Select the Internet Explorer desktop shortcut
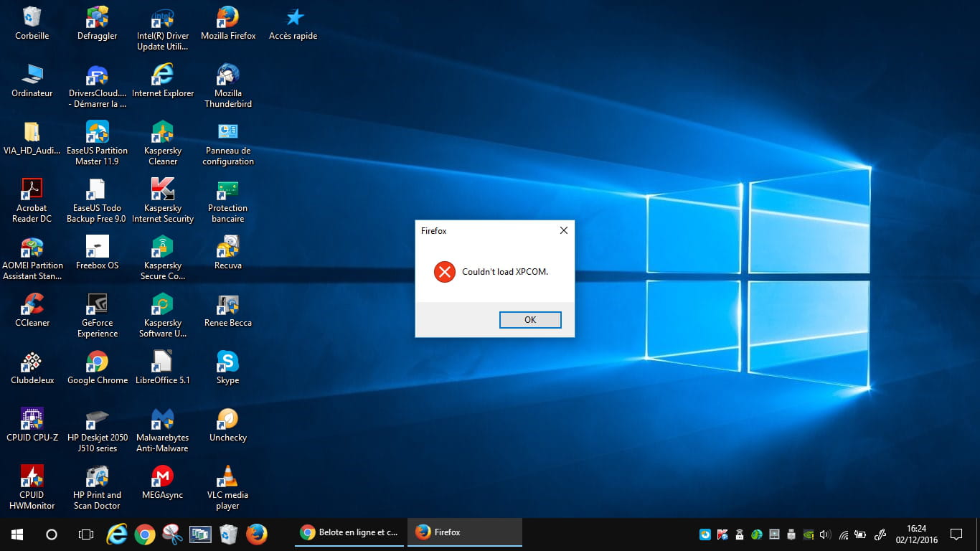This screenshot has width=980, height=551. point(163,81)
